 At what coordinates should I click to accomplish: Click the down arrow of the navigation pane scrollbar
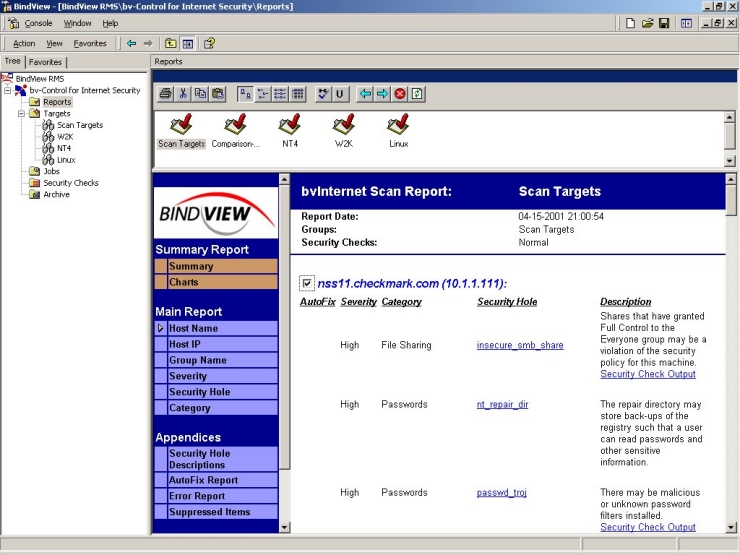tap(284, 528)
